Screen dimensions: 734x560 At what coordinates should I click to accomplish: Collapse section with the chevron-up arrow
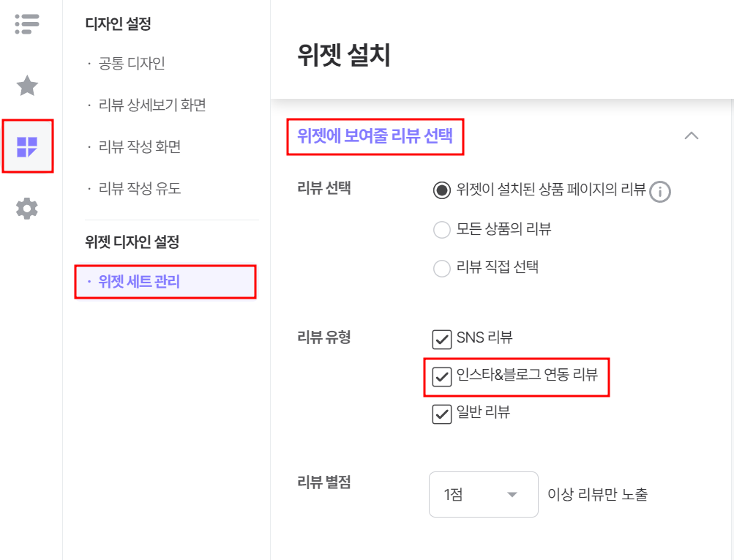point(691,135)
